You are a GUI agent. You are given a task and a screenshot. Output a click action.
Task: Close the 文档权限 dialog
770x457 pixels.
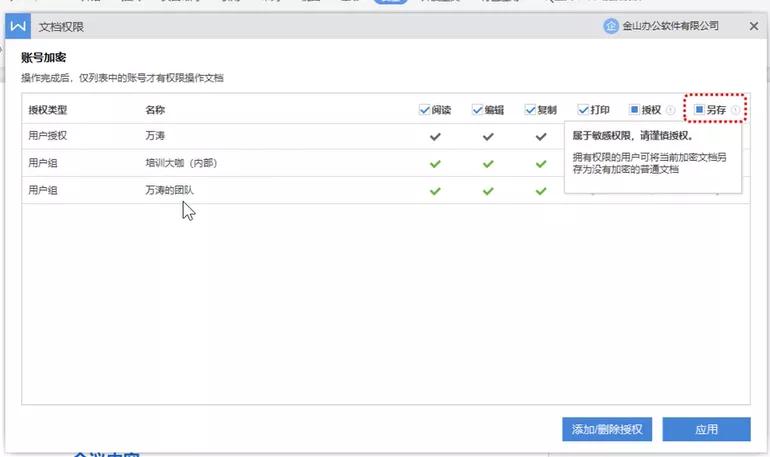pos(754,27)
